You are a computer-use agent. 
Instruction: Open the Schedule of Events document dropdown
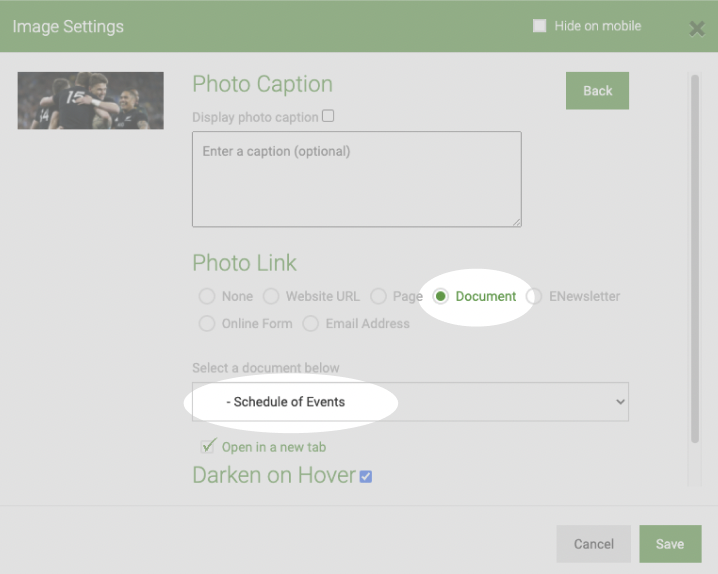(410, 402)
